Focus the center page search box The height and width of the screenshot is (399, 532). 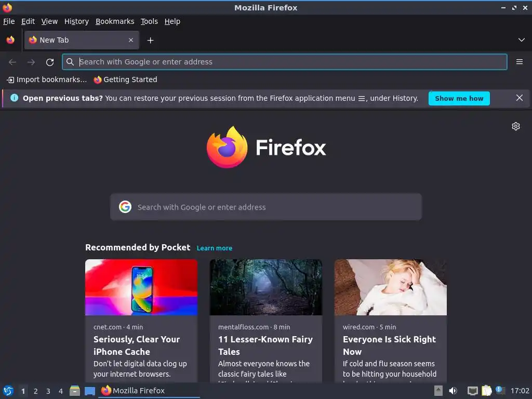tap(266, 207)
